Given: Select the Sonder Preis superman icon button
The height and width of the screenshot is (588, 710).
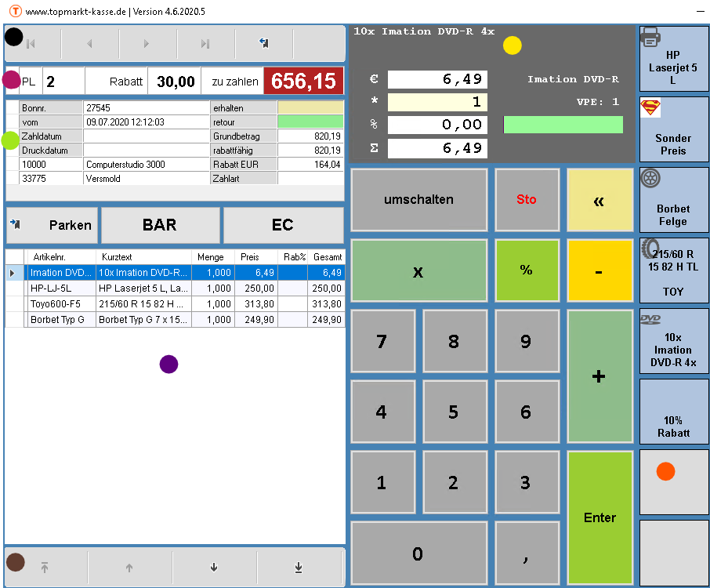Looking at the screenshot, I should pyautogui.click(x=673, y=129).
